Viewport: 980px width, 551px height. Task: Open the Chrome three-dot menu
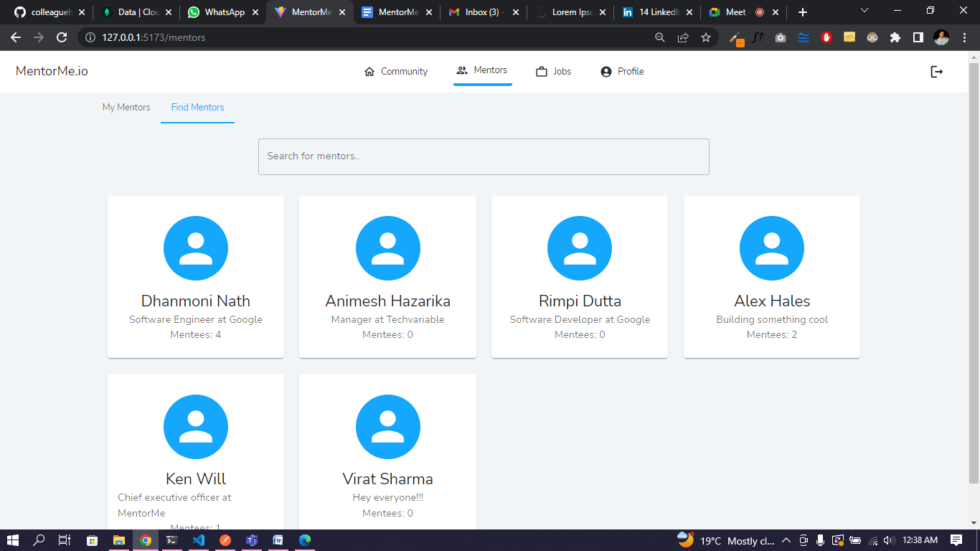[964, 38]
